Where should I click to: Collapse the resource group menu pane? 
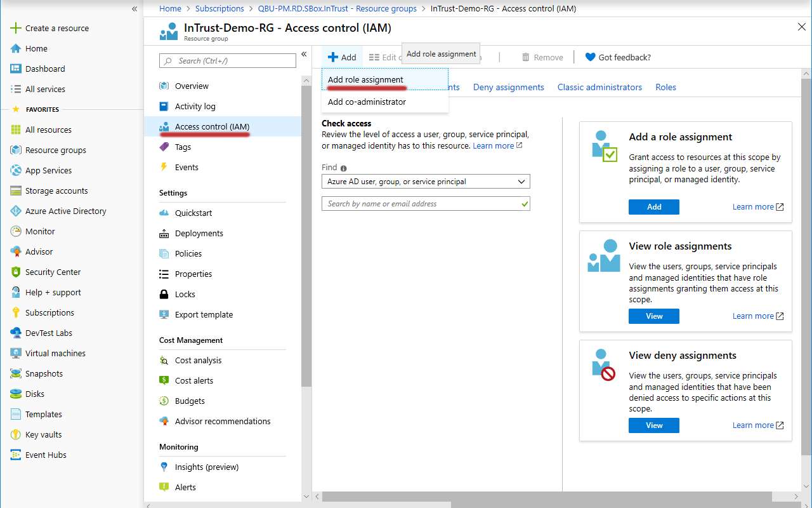(304, 55)
